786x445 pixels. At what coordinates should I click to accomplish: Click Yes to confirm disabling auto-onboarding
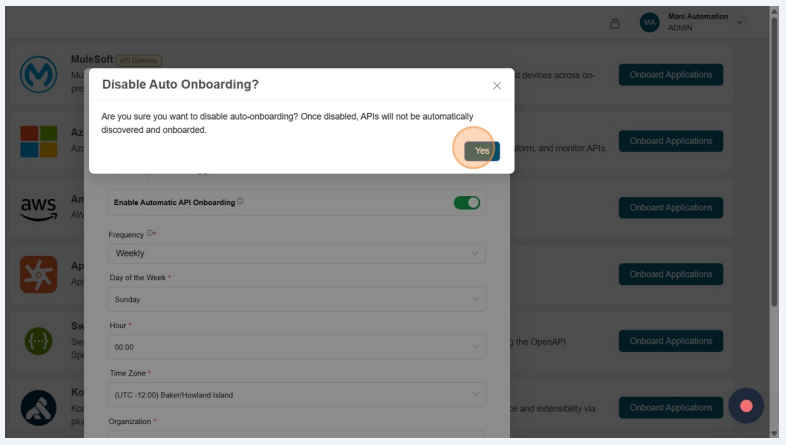[482, 150]
